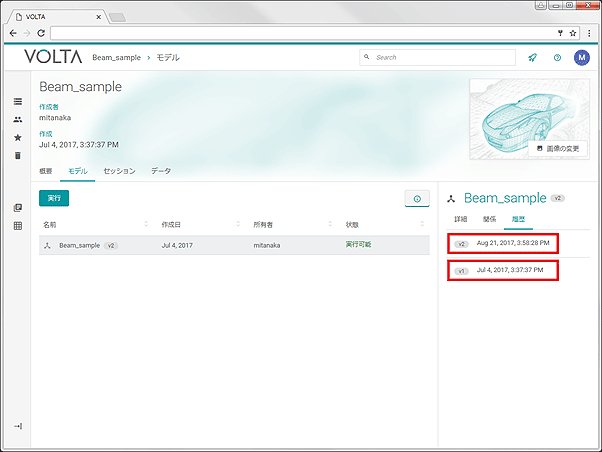
Task: Click Jul 4, 2017 date cell
Action: tap(177, 245)
